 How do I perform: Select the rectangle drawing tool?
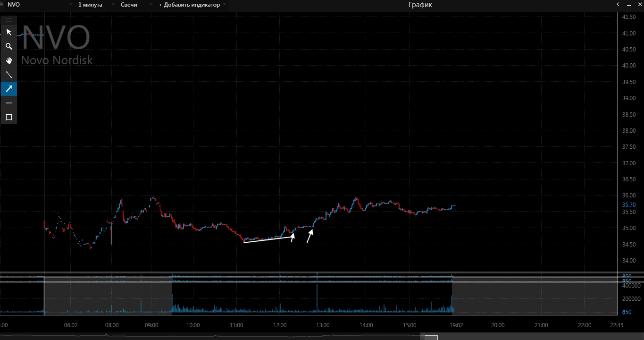pyautogui.click(x=8, y=117)
